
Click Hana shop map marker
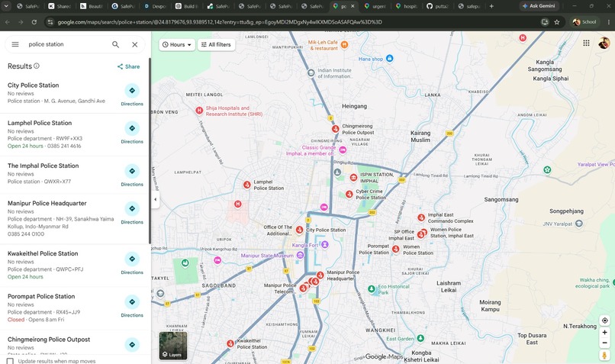point(389,59)
